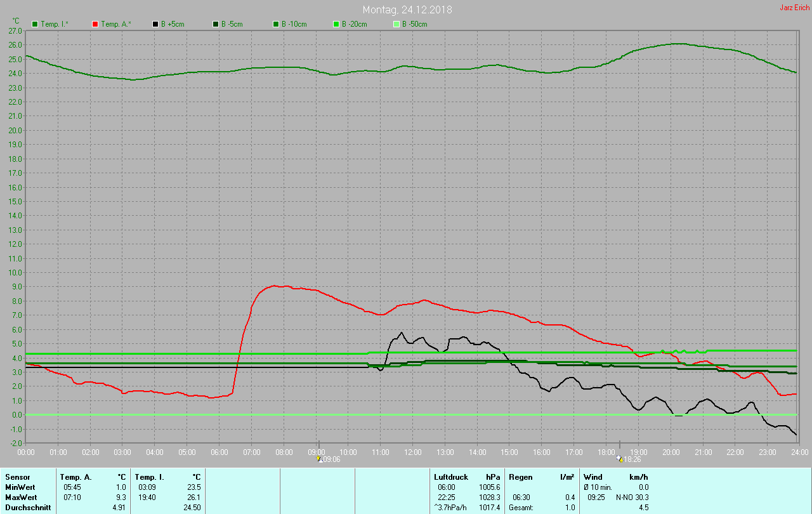Image resolution: width=812 pixels, height=514 pixels.
Task: Click the Regen column header
Action: 520,477
